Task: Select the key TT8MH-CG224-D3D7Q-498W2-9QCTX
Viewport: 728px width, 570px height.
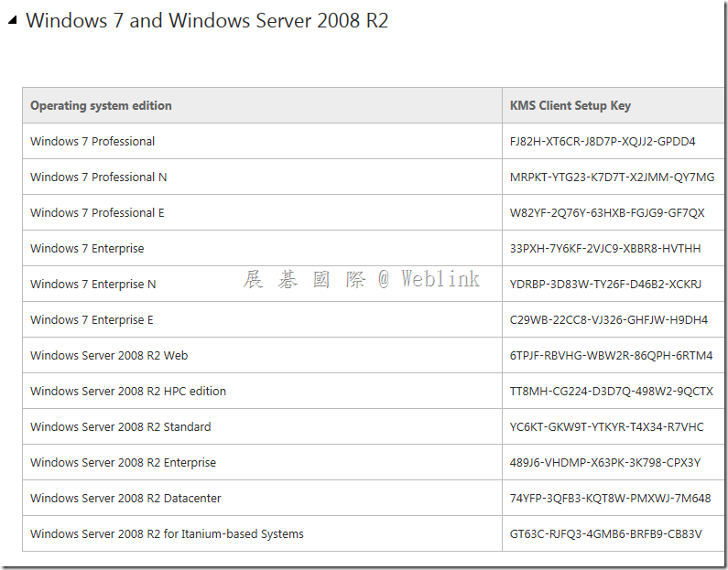Action: point(612,392)
